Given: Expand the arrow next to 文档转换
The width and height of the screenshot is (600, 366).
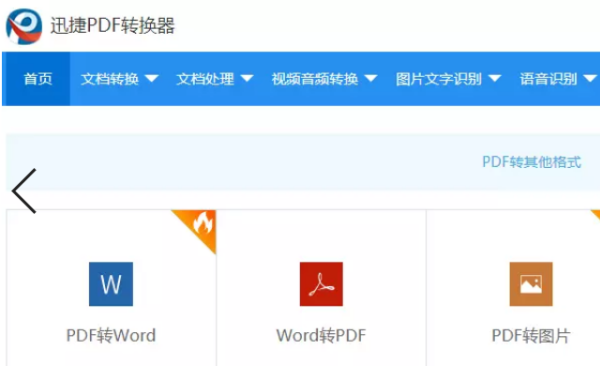Looking at the screenshot, I should pyautogui.click(x=152, y=79).
